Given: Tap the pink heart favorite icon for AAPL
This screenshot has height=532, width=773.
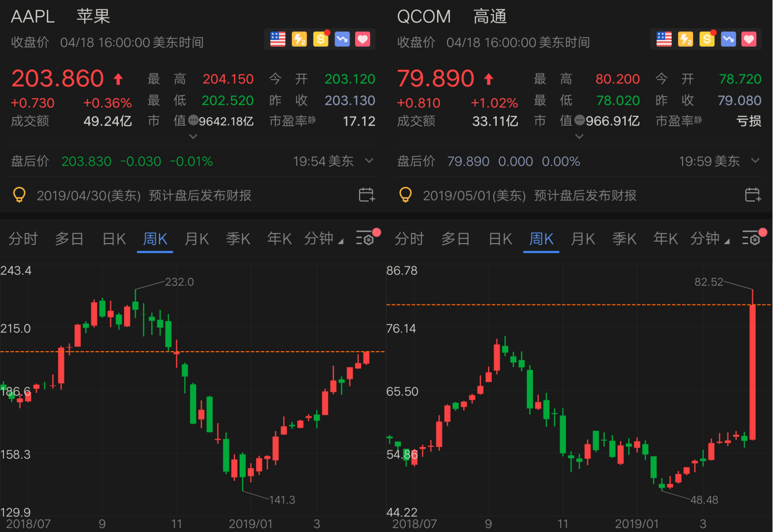Looking at the screenshot, I should [363, 39].
